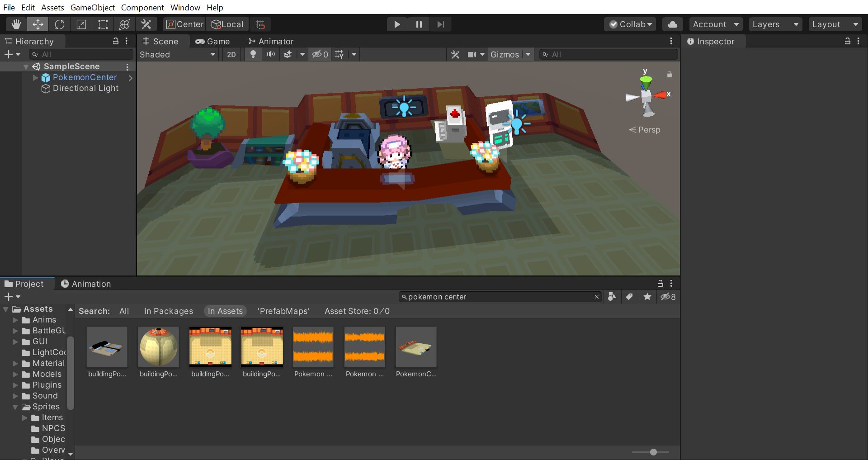The height and width of the screenshot is (460, 868).
Task: Open the Window menu
Action: click(x=185, y=7)
